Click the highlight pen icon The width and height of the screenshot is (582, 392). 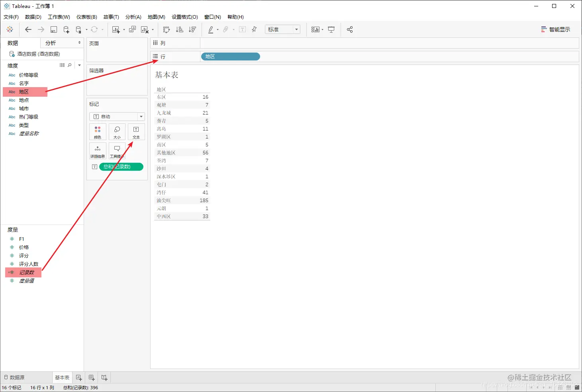pos(211,29)
